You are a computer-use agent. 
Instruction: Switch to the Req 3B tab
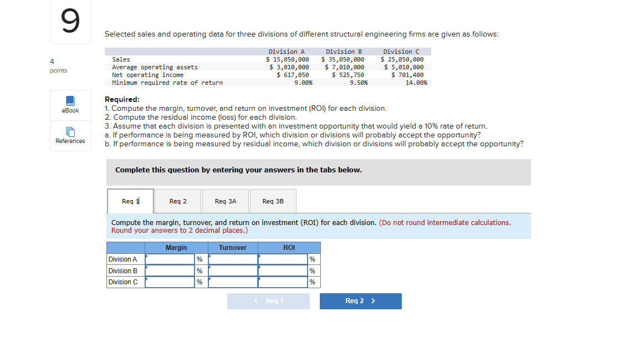click(273, 201)
